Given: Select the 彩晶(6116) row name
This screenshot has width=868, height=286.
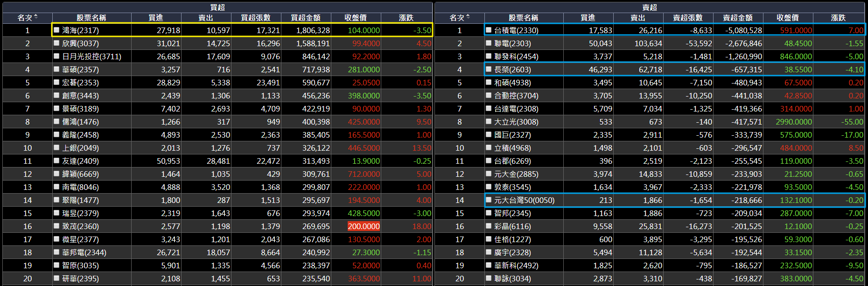Looking at the screenshot, I should 512,226.
